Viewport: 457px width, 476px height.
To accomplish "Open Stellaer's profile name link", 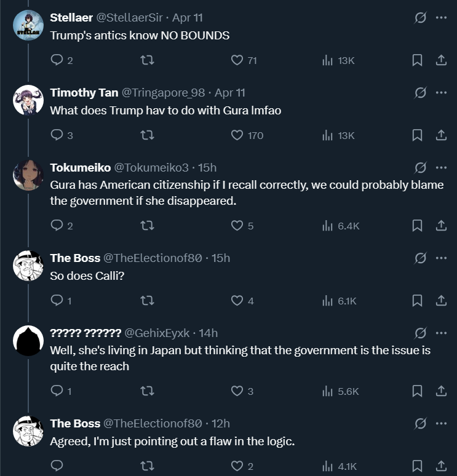I will point(71,18).
